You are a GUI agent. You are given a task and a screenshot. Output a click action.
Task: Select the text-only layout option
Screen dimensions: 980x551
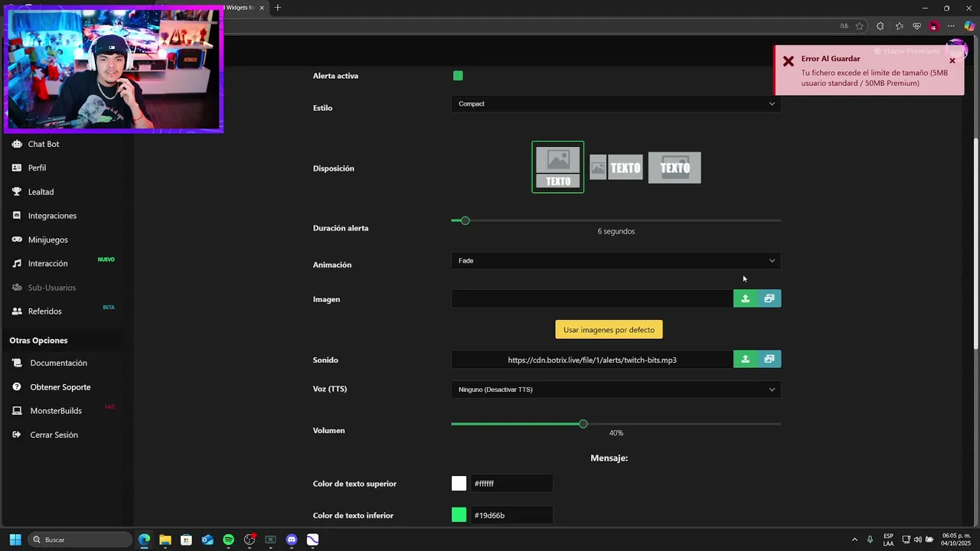pos(675,168)
